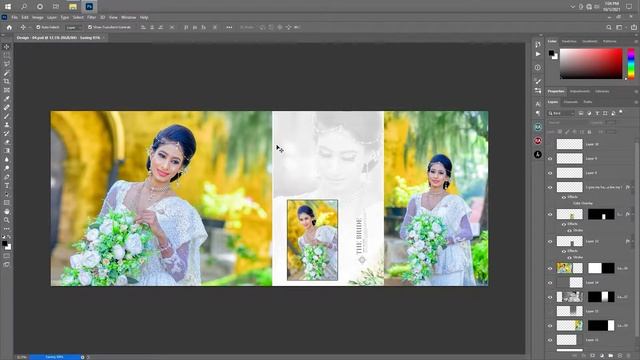Open the Search icon at top right

click(609, 27)
